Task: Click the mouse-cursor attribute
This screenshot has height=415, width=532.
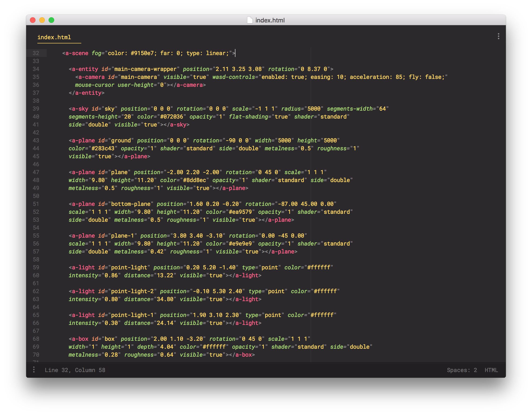Action: [95, 85]
